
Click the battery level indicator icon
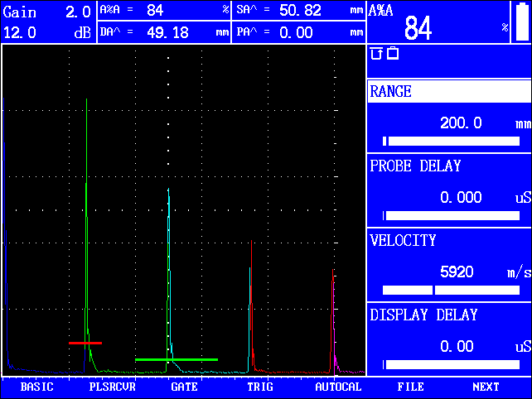521,22
